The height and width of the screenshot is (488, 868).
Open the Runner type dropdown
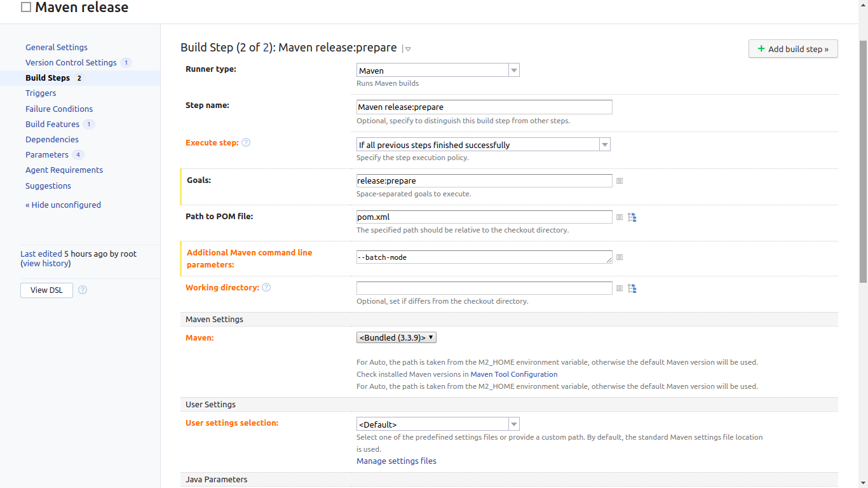[438, 71]
